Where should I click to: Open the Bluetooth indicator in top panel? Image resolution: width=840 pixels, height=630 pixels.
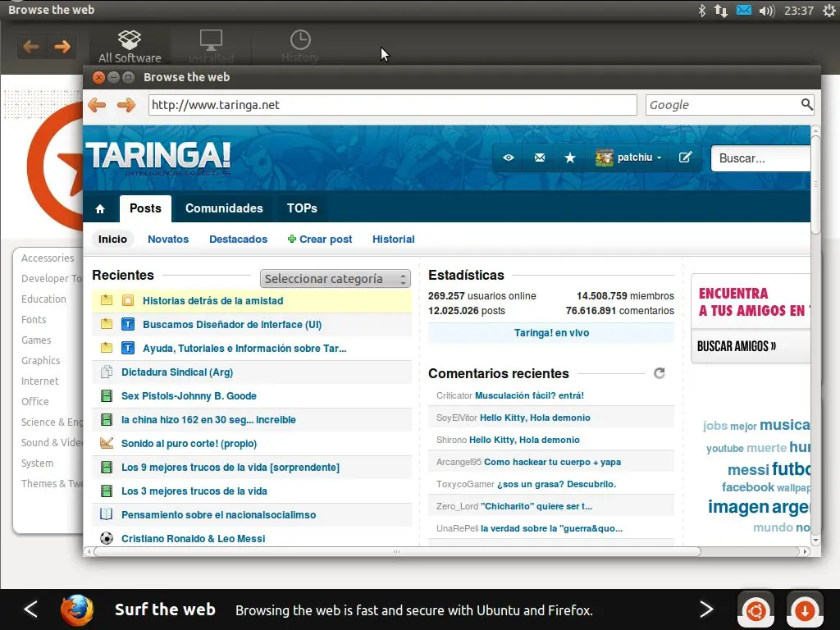[702, 10]
